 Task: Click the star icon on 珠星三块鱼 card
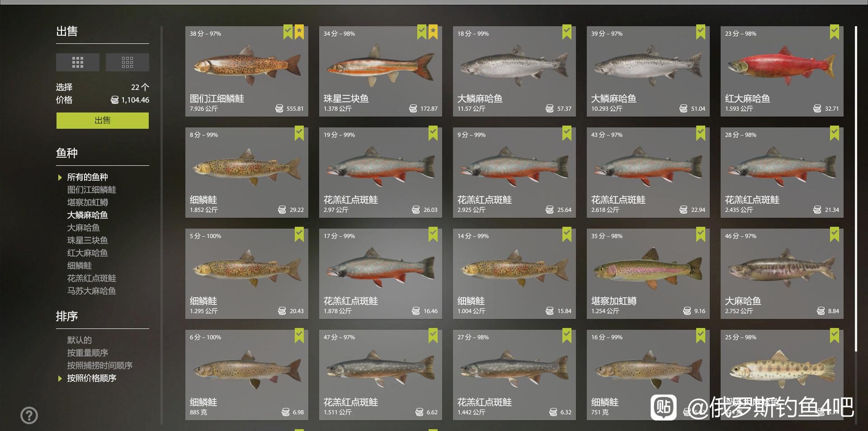coord(433,32)
